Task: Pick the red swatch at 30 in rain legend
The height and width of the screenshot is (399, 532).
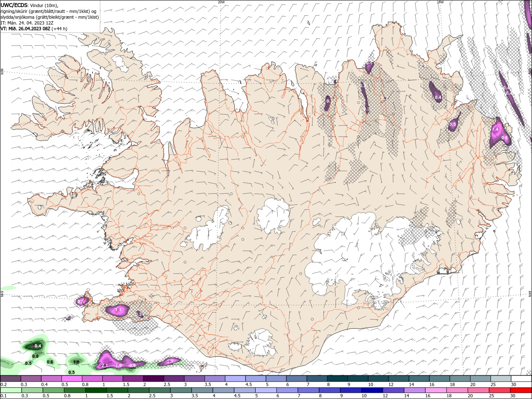Action: click(521, 390)
